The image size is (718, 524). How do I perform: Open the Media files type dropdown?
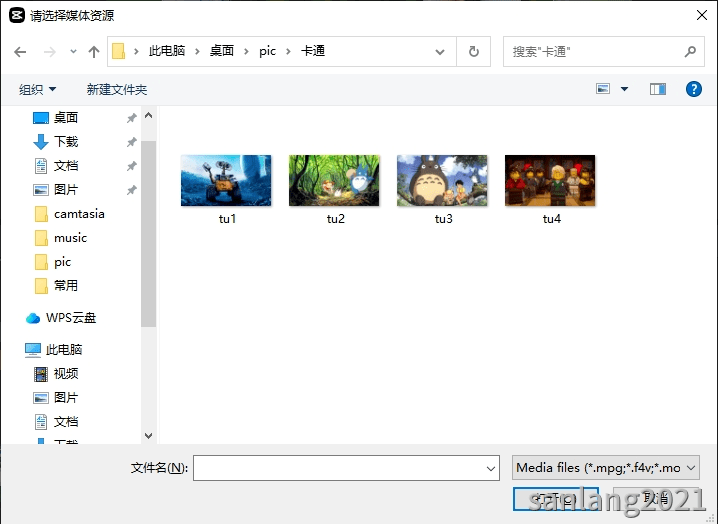tap(605, 468)
